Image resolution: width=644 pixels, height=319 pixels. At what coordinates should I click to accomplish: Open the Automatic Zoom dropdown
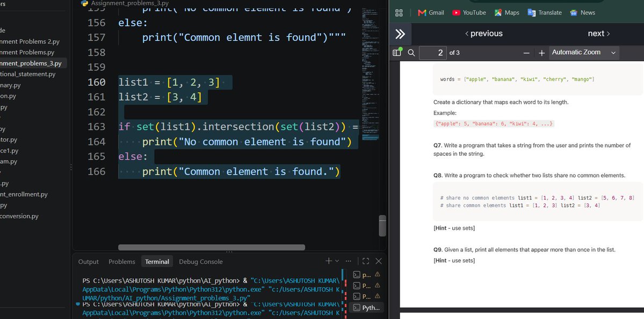[x=584, y=53]
